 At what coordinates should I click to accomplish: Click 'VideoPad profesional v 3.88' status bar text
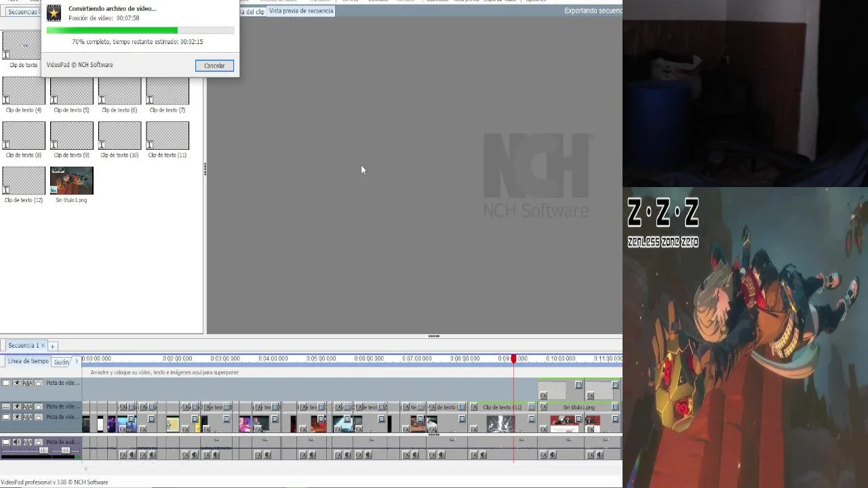(x=54, y=483)
